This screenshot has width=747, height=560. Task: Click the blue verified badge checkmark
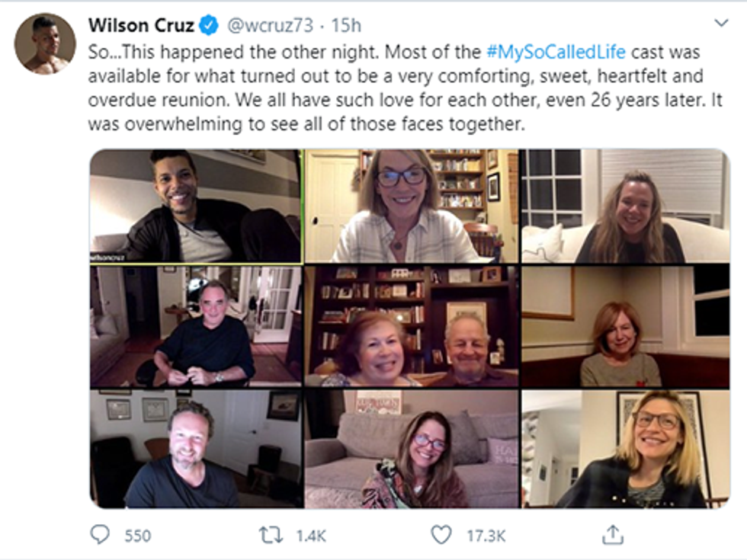tap(208, 24)
